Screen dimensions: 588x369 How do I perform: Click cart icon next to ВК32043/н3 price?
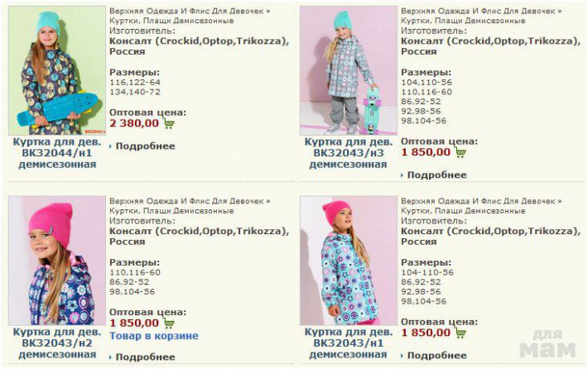(x=460, y=152)
